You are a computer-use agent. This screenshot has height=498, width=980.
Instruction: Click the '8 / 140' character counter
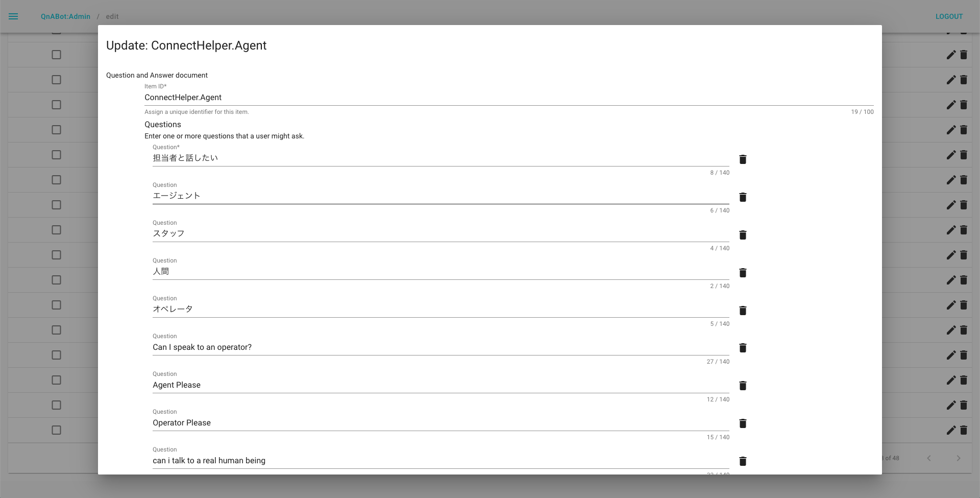coord(720,173)
